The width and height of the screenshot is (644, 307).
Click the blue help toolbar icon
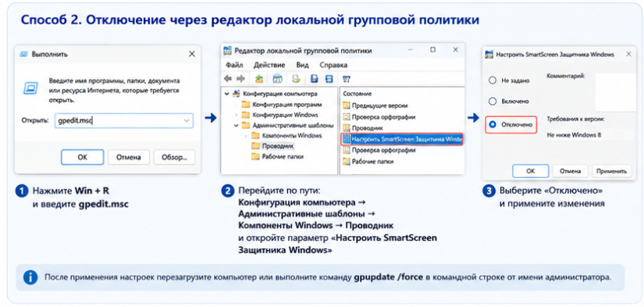coord(329,78)
